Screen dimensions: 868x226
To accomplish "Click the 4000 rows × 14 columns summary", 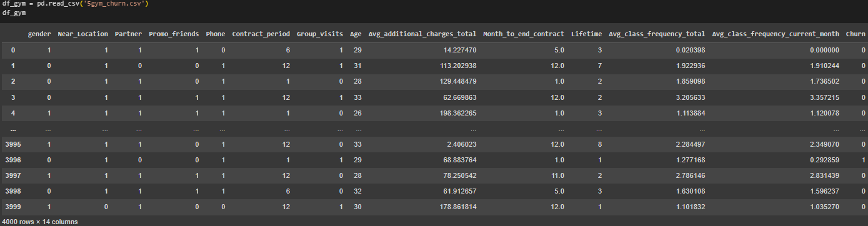I will pos(40,221).
